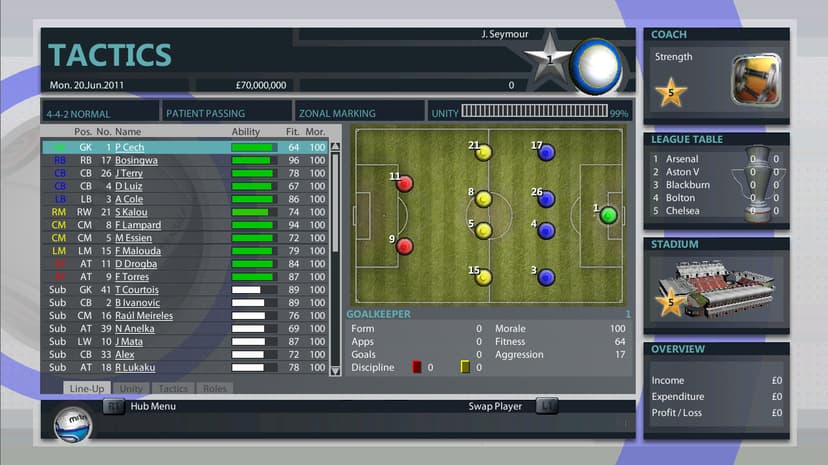Click the player list scroll up arrow
828x465 pixels.
tap(335, 146)
